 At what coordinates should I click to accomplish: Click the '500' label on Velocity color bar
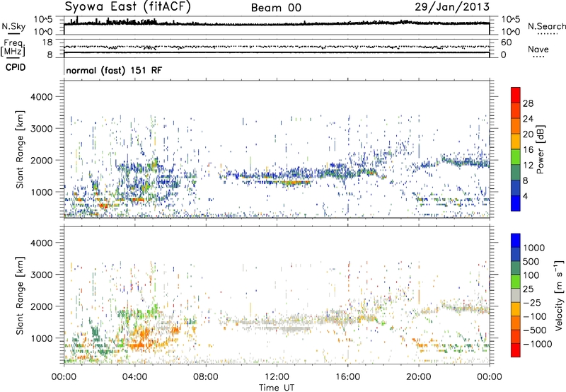(x=531, y=261)
